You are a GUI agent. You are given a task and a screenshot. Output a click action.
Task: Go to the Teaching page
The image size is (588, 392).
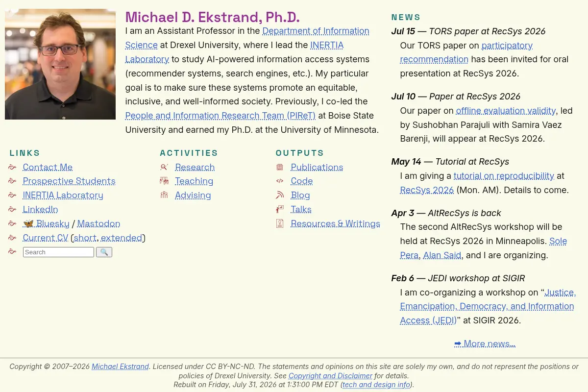point(194,181)
